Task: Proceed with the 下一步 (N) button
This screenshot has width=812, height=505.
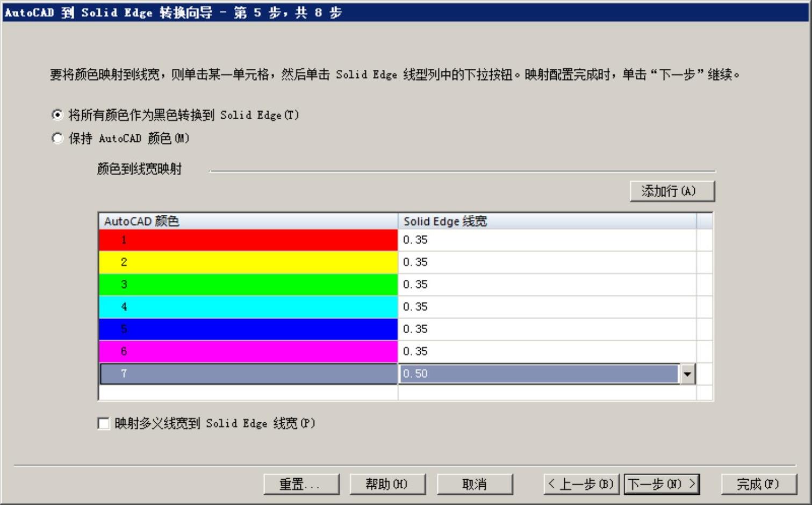Action: pyautogui.click(x=662, y=484)
